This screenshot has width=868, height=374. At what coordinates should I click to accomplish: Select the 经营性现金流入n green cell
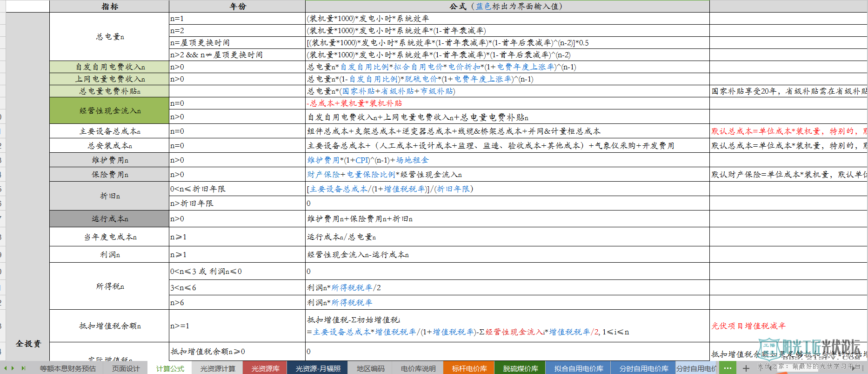click(x=109, y=110)
